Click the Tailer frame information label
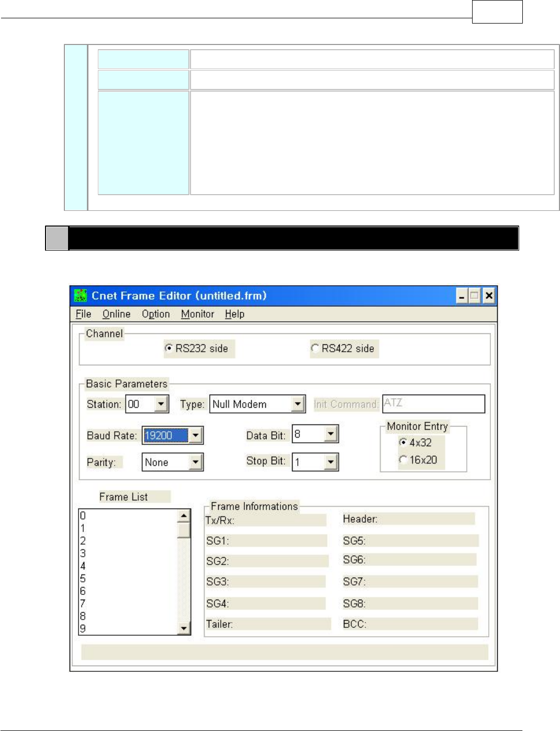 pos(219,624)
